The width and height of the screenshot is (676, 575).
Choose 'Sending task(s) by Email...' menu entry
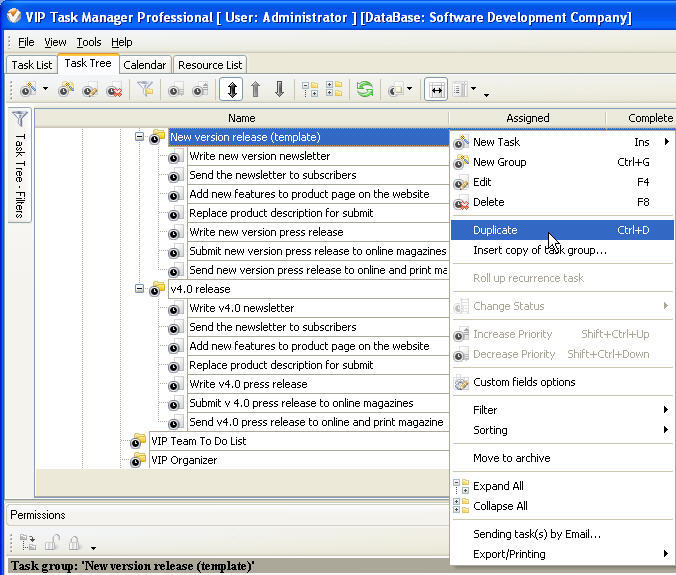coord(562,534)
